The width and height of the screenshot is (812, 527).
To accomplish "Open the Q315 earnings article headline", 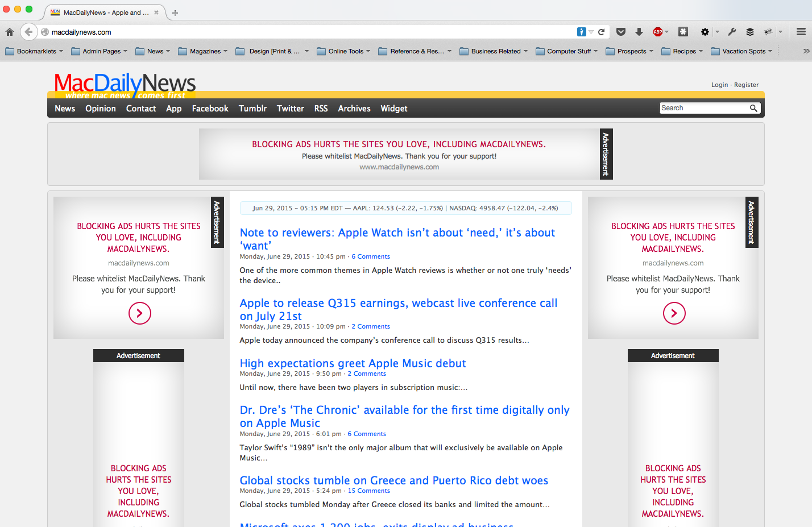I will click(x=399, y=309).
